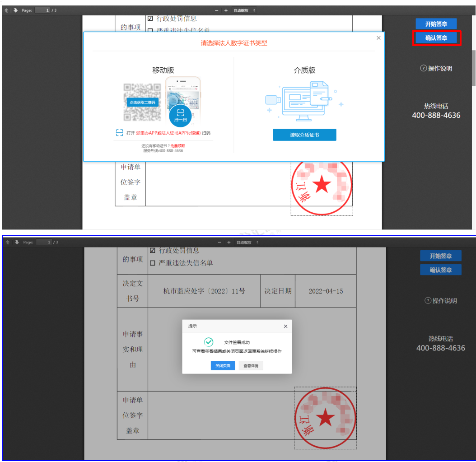Click the 读取介质证书 button
The height and width of the screenshot is (462, 476).
click(304, 135)
